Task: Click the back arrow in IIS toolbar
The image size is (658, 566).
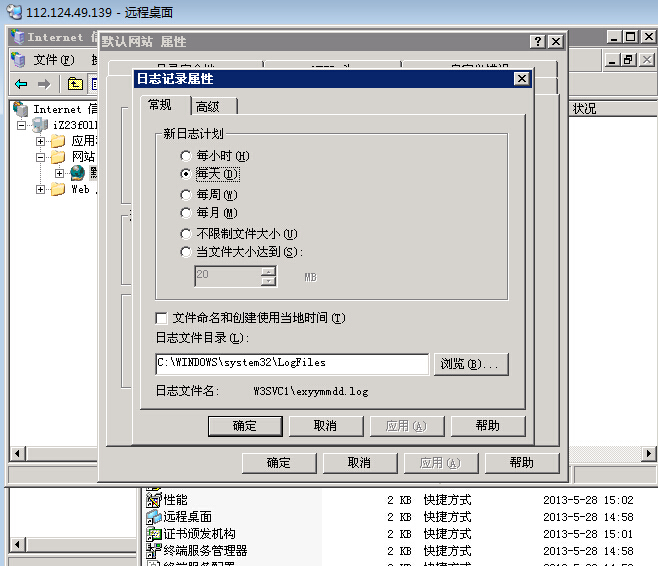Action: pyautogui.click(x=20, y=83)
